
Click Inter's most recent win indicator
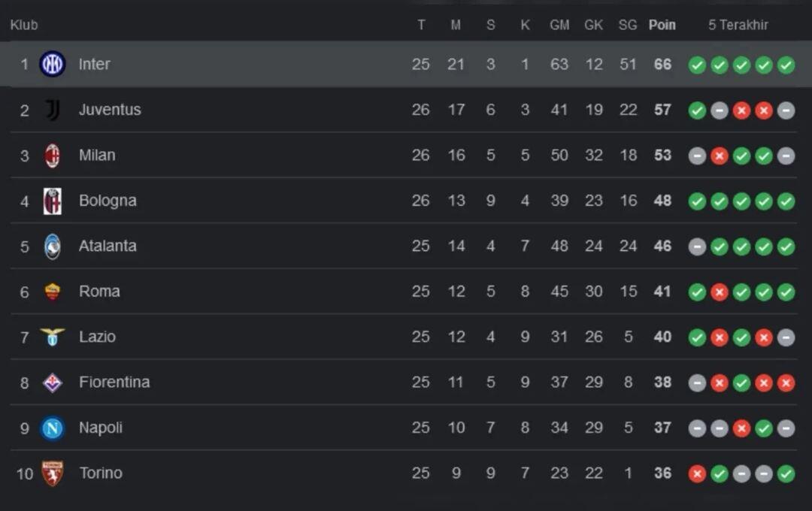tap(786, 65)
